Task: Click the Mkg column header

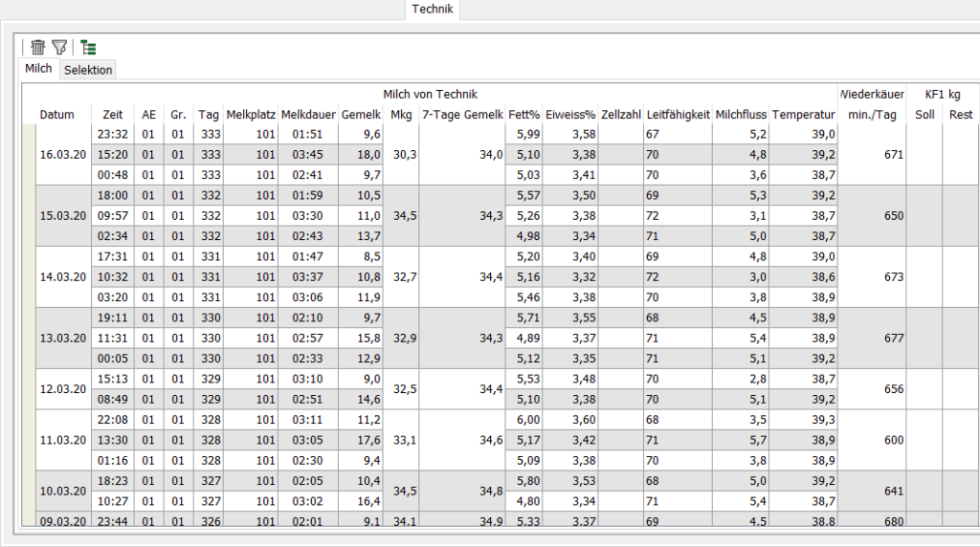Action: [x=401, y=115]
